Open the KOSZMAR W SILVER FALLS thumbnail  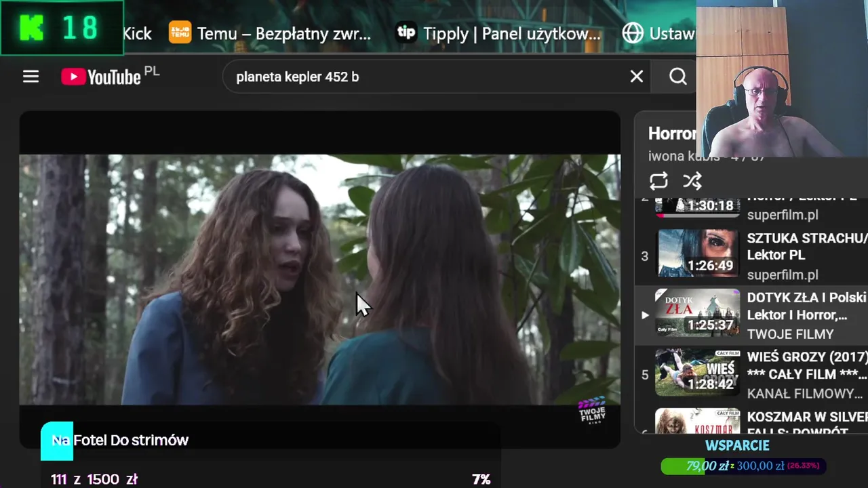(x=697, y=420)
